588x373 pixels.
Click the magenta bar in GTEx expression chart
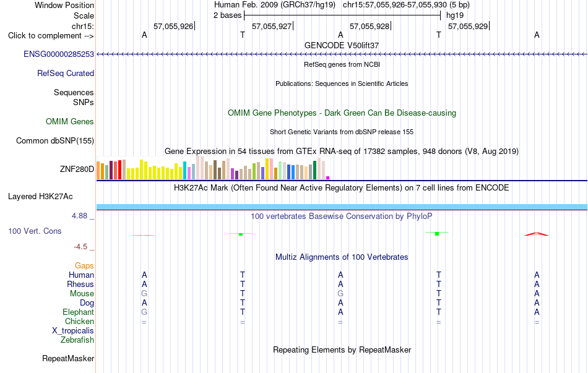point(328,178)
